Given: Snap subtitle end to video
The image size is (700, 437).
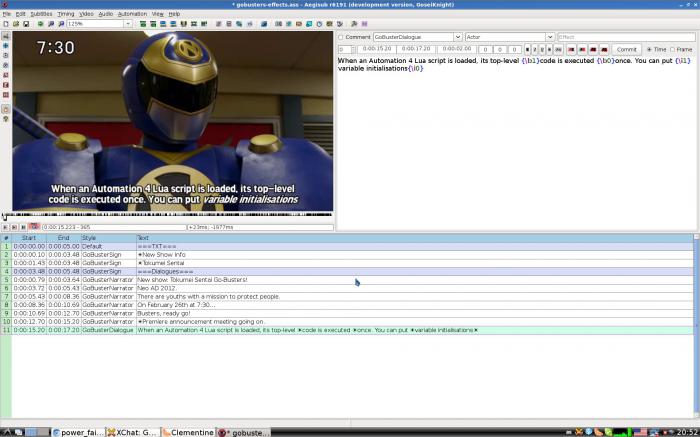Looking at the screenshot, I should click(x=174, y=24).
